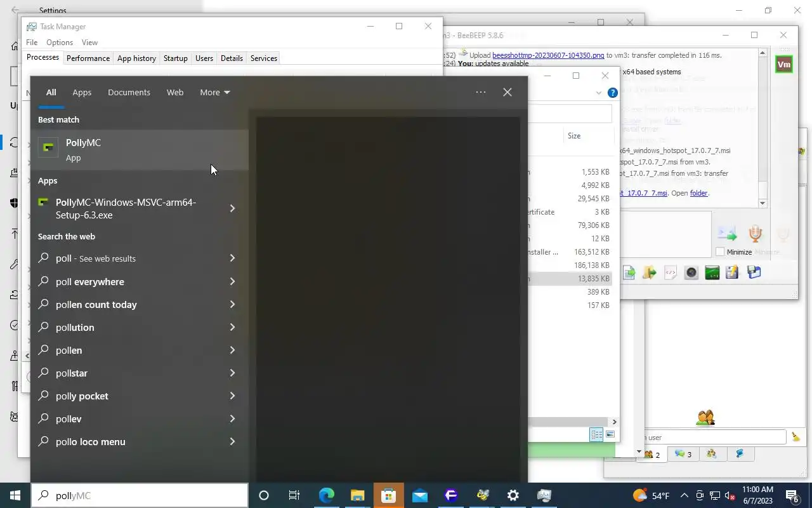Viewport: 812px width, 508px height.
Task: Open the More filter dropdown
Action: click(x=214, y=92)
